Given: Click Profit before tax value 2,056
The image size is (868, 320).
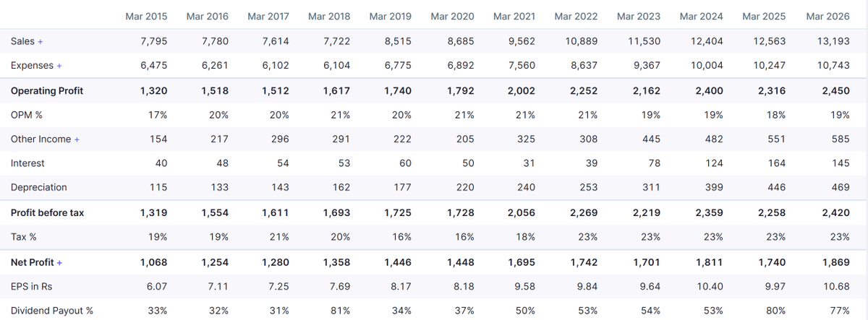Looking at the screenshot, I should point(522,212).
